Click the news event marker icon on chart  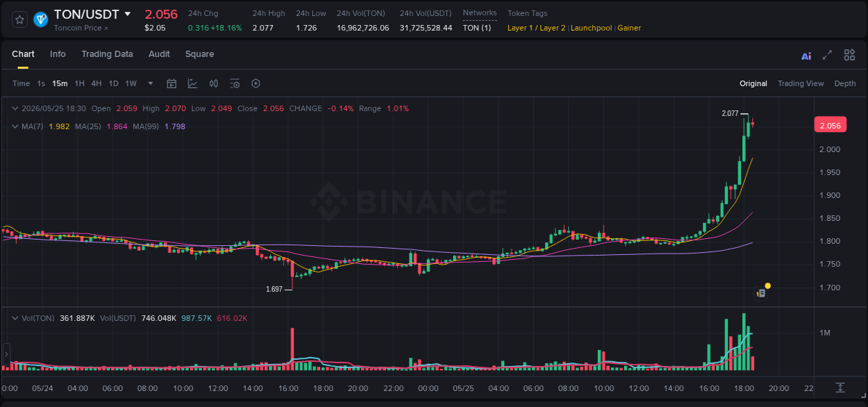[x=761, y=293]
